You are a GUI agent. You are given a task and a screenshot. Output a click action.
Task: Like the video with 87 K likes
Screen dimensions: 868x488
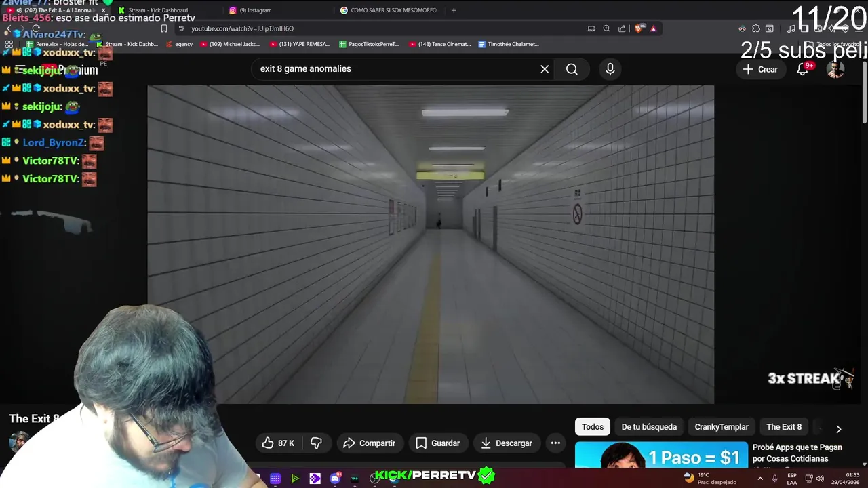[x=278, y=443]
